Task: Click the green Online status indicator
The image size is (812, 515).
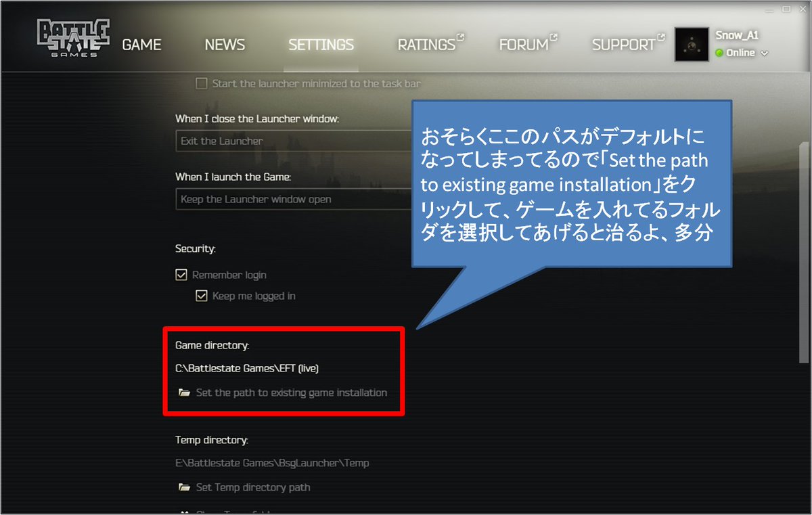Action: click(x=719, y=53)
